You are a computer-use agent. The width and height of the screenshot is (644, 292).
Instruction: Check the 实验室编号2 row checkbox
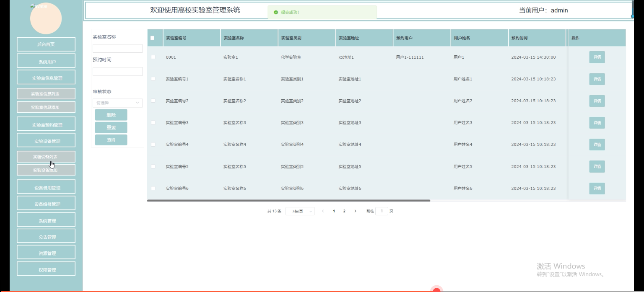tap(153, 101)
